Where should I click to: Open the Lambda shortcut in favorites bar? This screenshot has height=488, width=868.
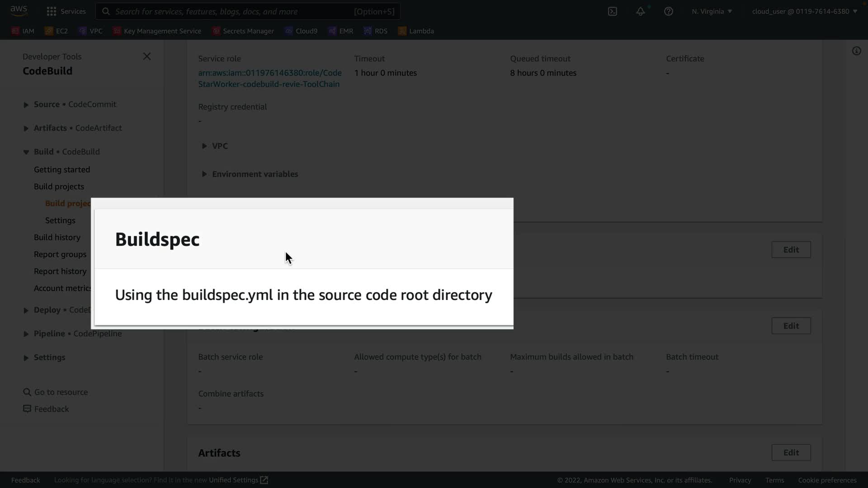[x=416, y=31]
